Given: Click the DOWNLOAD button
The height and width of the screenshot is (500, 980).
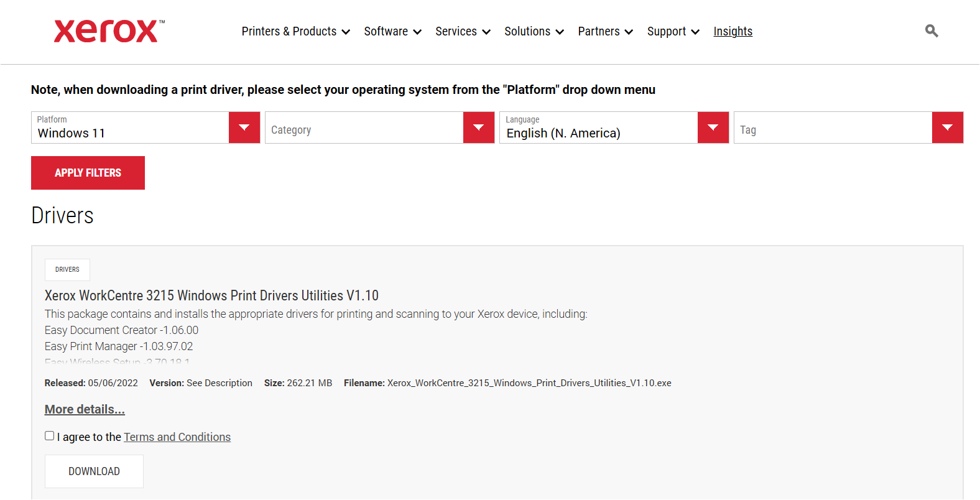Looking at the screenshot, I should (94, 471).
